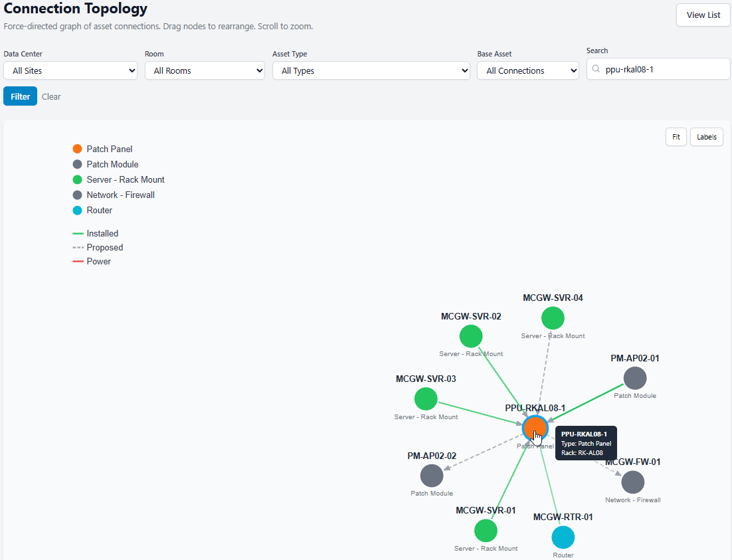Click the orange PPU-RKAL08-1 patch panel node
Viewport: 732px width, 560px height.
coord(535,427)
